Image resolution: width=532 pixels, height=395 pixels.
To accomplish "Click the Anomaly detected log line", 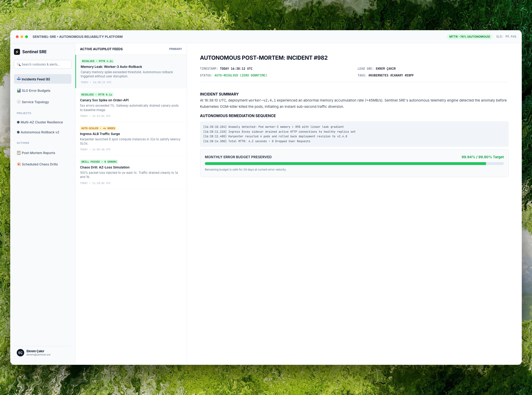I will (x=273, y=127).
